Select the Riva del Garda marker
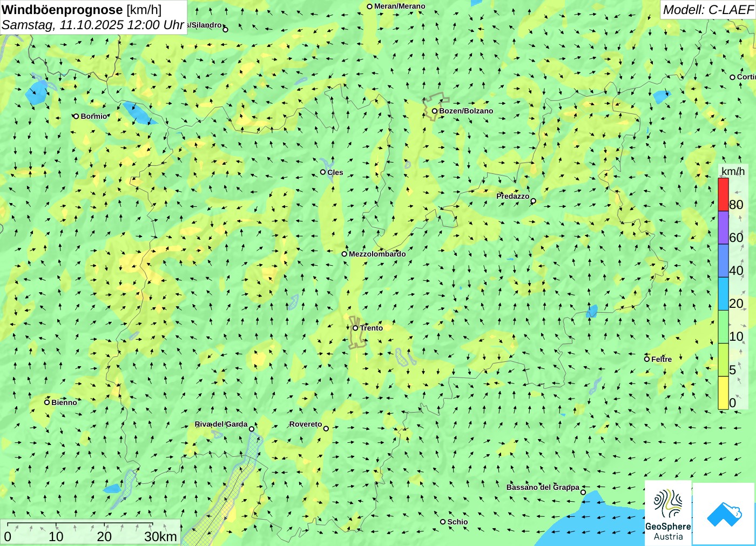The width and height of the screenshot is (756, 546). point(252,429)
